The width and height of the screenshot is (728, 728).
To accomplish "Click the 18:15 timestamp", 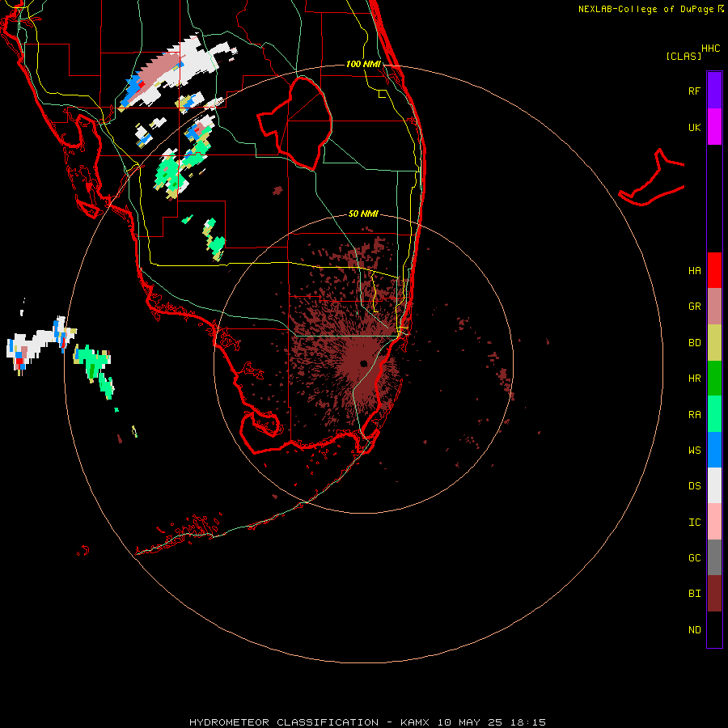I will 528,722.
